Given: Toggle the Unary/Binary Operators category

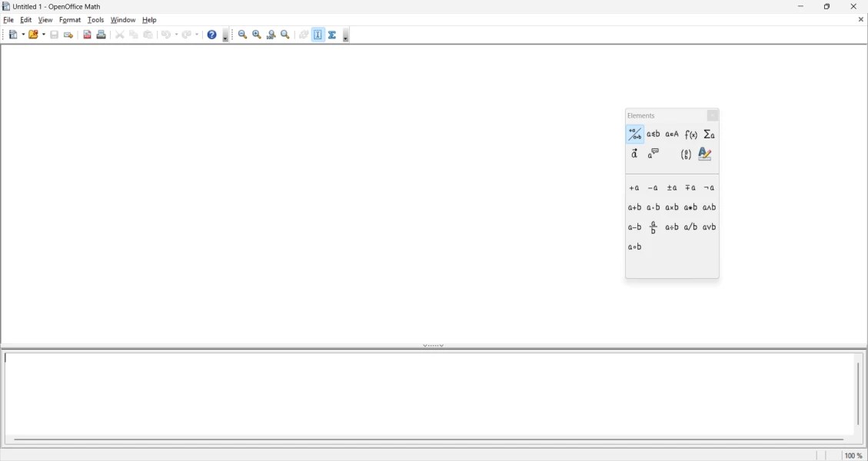Looking at the screenshot, I should pyautogui.click(x=635, y=134).
